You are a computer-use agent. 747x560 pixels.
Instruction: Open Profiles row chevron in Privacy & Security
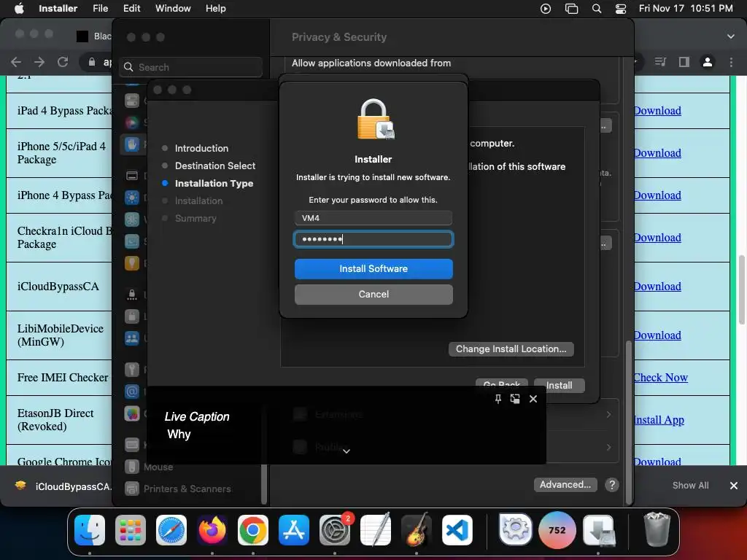pyautogui.click(x=608, y=447)
